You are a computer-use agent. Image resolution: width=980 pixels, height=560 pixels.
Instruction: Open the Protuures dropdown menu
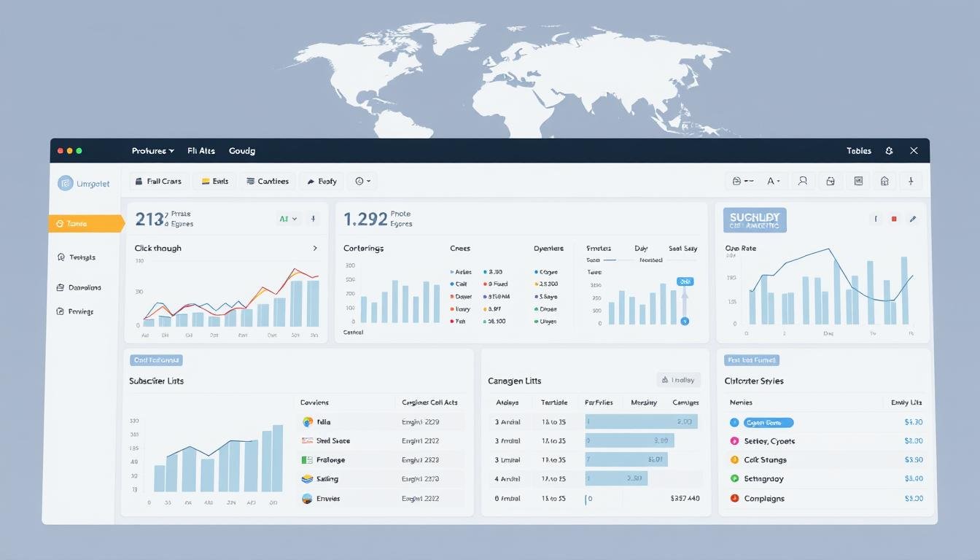point(152,151)
